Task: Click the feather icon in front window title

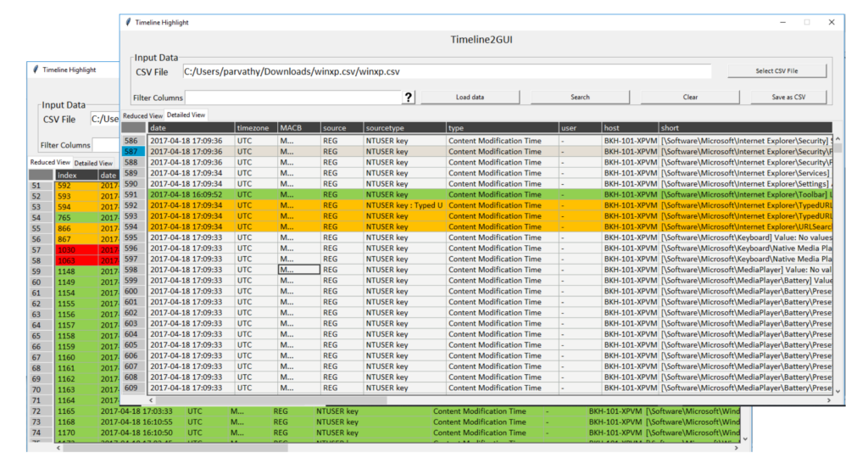Action: pyautogui.click(x=129, y=22)
